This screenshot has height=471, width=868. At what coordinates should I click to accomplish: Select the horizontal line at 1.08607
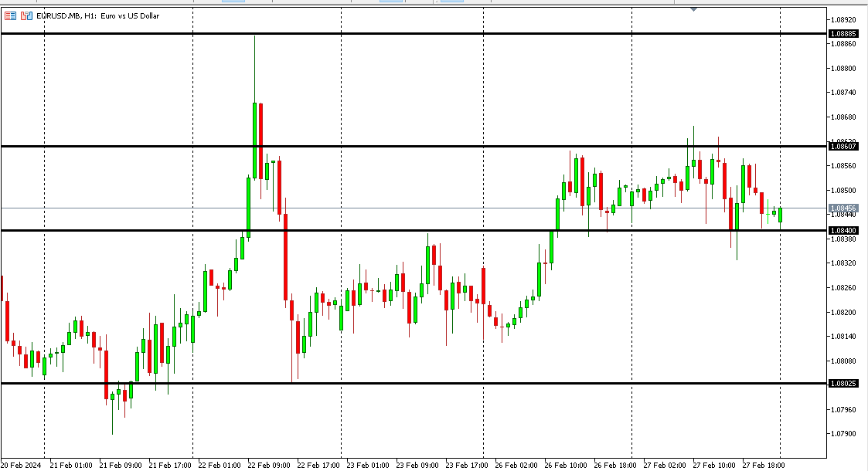(x=414, y=147)
